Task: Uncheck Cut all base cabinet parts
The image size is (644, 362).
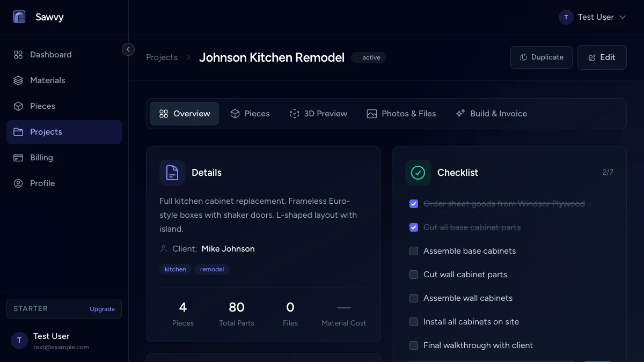Action: pos(414,227)
